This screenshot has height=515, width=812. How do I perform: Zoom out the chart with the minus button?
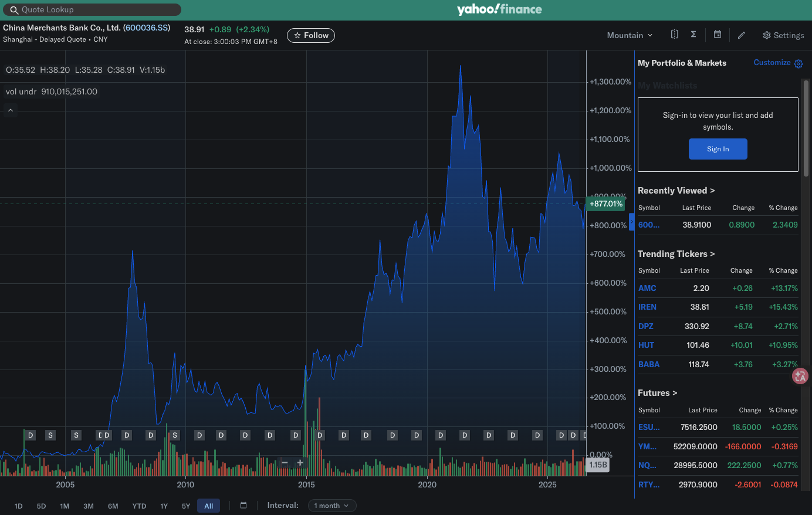point(285,463)
